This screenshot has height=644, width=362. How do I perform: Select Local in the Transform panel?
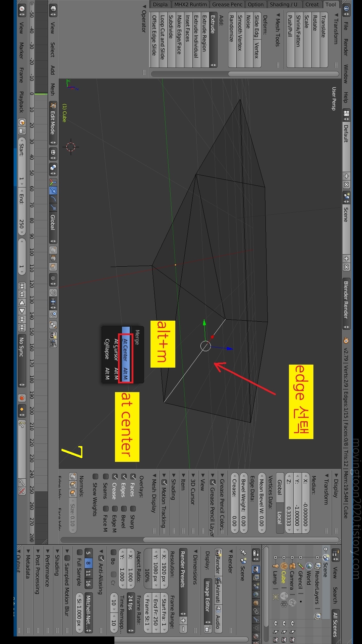point(280,518)
